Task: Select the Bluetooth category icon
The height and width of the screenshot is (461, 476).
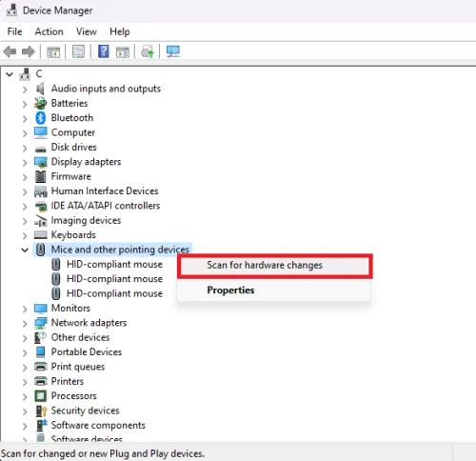Action: [x=40, y=118]
